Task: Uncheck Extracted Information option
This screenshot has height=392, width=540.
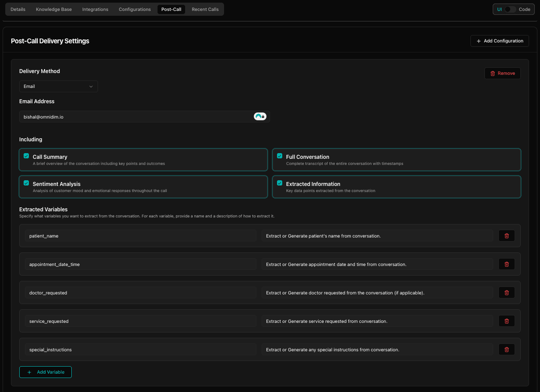Action: [x=280, y=183]
